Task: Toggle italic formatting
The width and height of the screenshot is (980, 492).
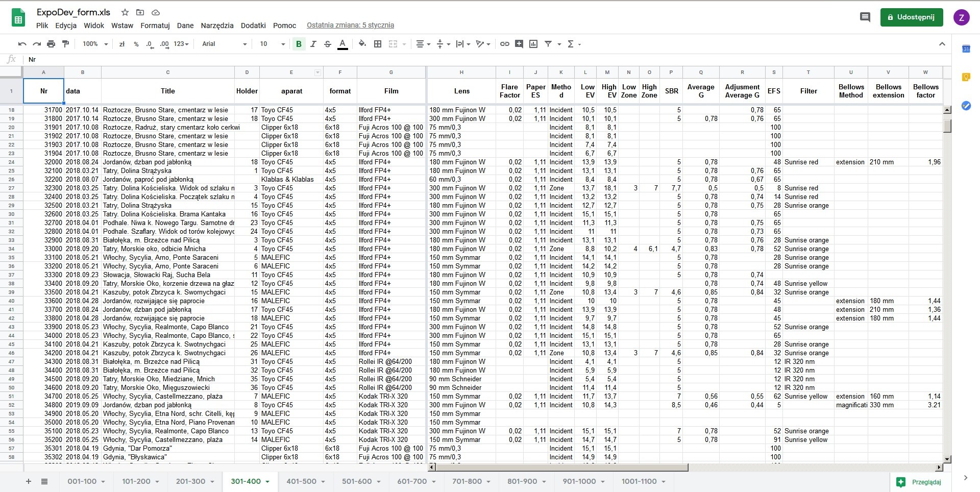Action: coord(313,44)
